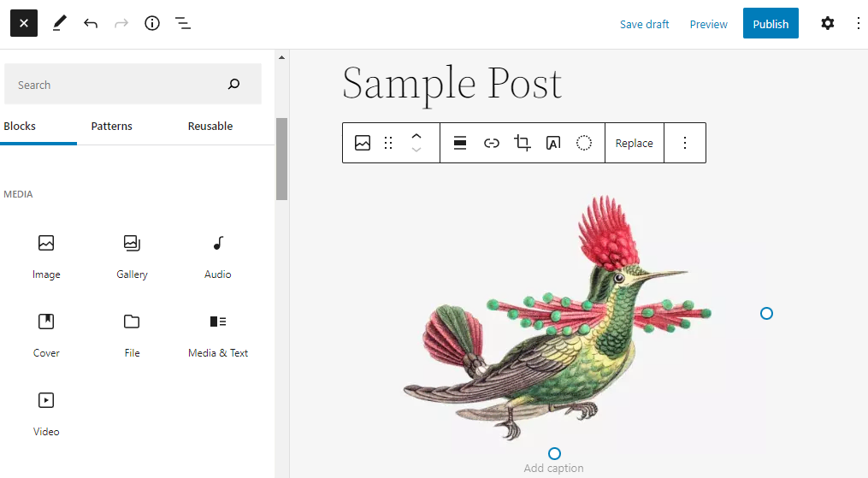Image resolution: width=868 pixels, height=478 pixels.
Task: Add text over image icon
Action: 553,143
